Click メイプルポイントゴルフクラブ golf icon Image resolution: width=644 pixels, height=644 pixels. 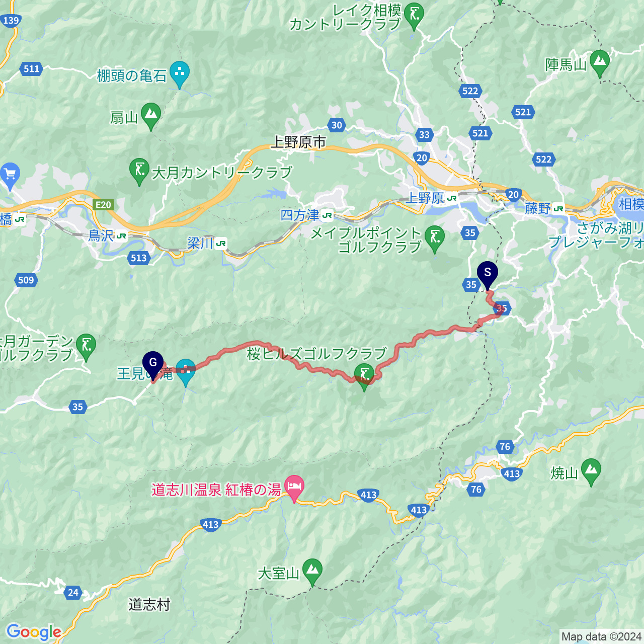[435, 239]
